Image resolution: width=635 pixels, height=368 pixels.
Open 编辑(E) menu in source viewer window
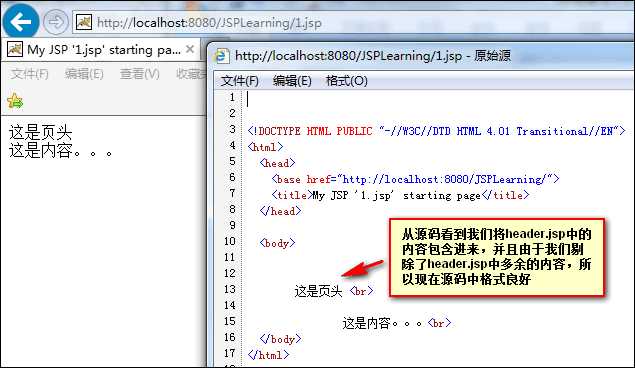coord(292,81)
